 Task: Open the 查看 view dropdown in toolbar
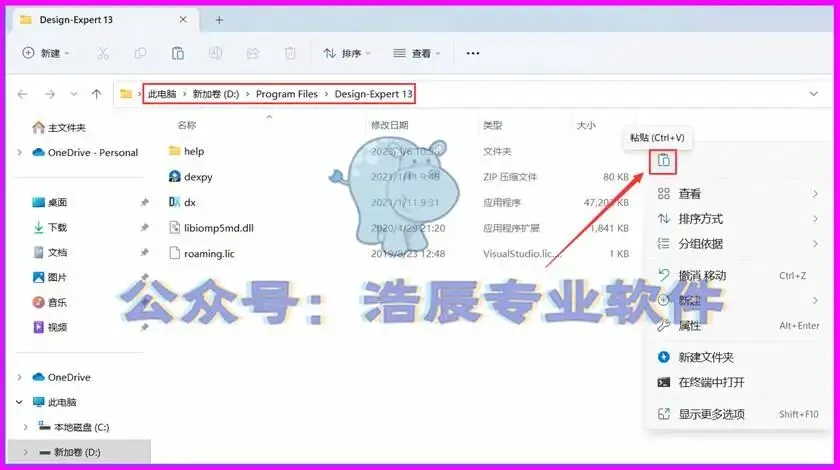(x=416, y=53)
